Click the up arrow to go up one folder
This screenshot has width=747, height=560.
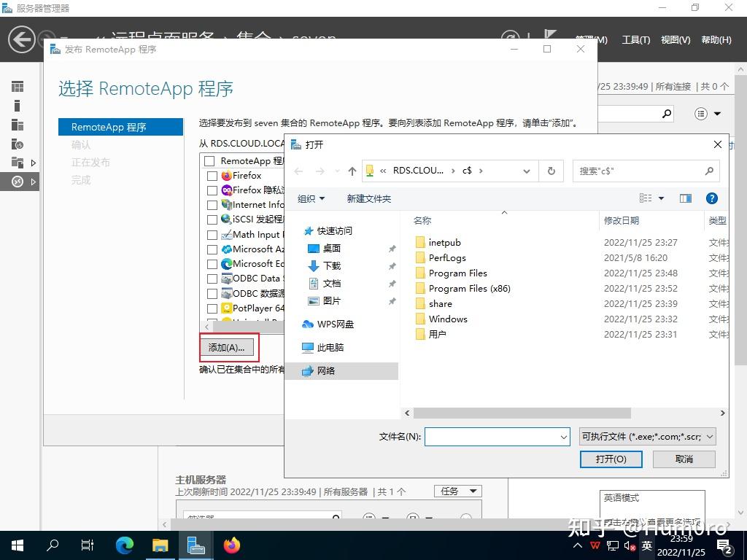pyautogui.click(x=351, y=171)
